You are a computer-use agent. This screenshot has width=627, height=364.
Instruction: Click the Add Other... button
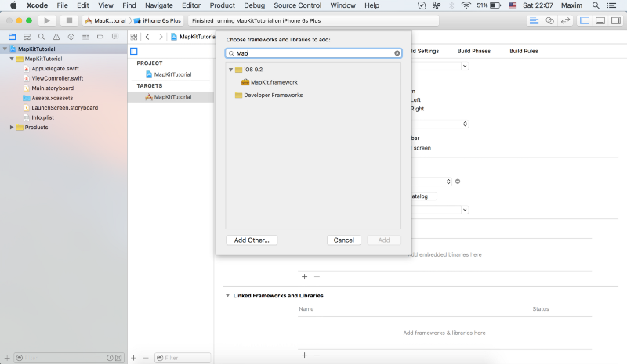click(x=252, y=240)
